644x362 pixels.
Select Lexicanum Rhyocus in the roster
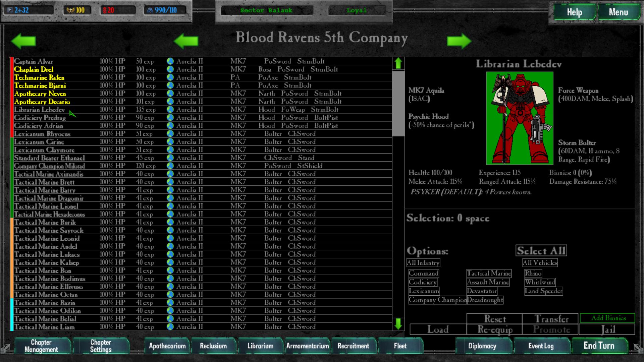click(x=203, y=134)
